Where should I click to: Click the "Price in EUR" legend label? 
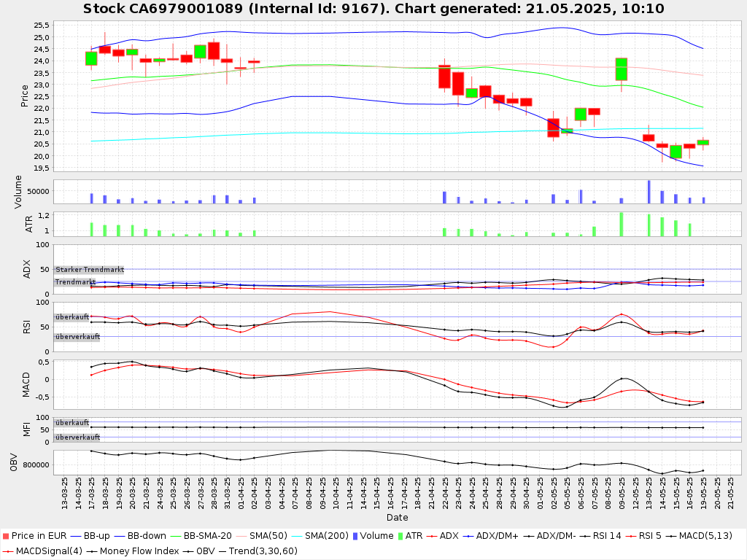tap(39, 536)
